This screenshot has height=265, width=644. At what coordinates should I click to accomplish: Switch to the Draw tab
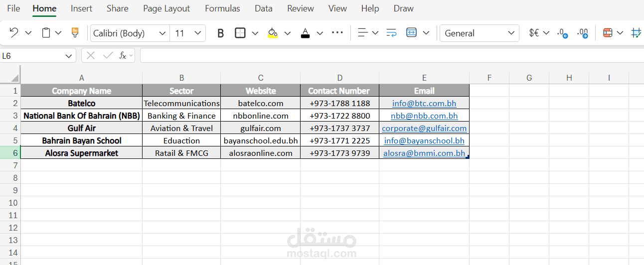pos(403,8)
